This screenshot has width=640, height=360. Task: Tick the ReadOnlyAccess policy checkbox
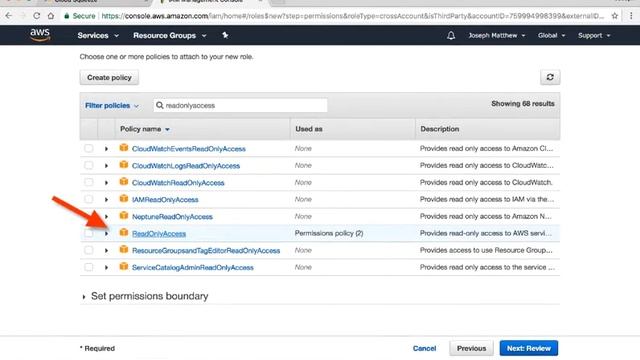pos(89,233)
